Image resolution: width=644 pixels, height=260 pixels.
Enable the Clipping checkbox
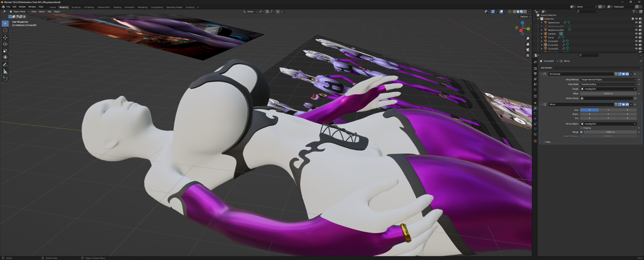coord(582,128)
